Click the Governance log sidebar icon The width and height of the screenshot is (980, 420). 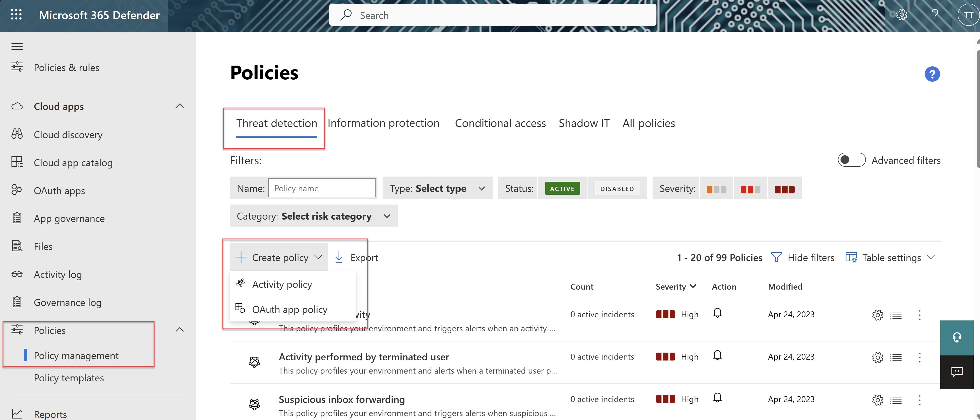(x=17, y=302)
